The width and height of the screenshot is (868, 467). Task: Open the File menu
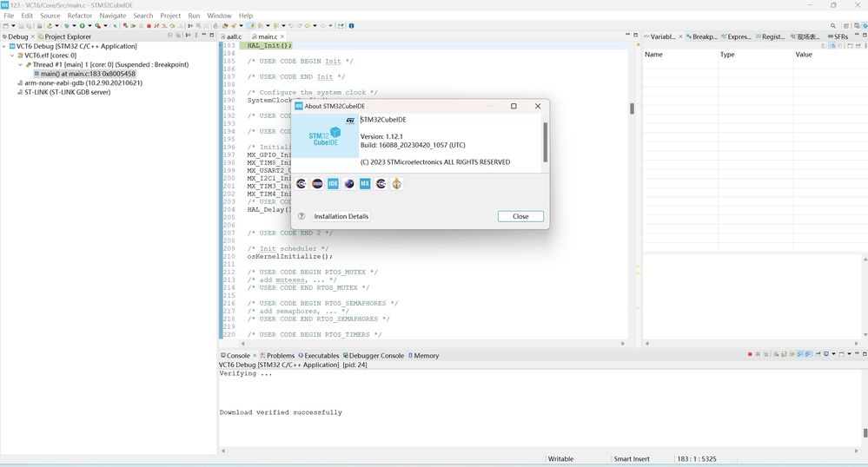9,16
